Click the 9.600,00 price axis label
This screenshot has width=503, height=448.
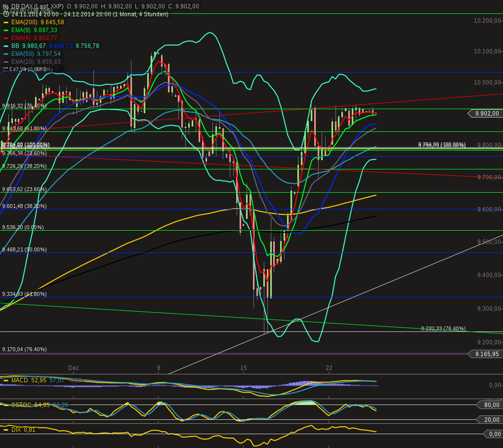[x=489, y=209]
